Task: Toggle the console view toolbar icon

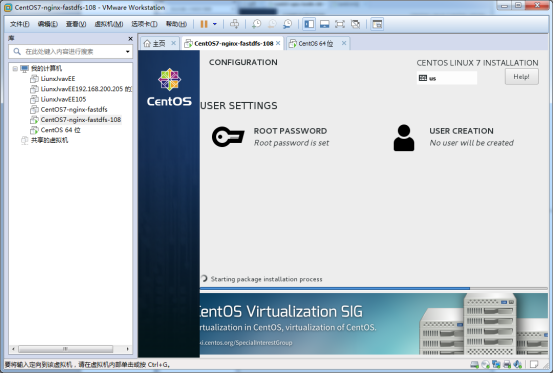Action: click(377, 24)
